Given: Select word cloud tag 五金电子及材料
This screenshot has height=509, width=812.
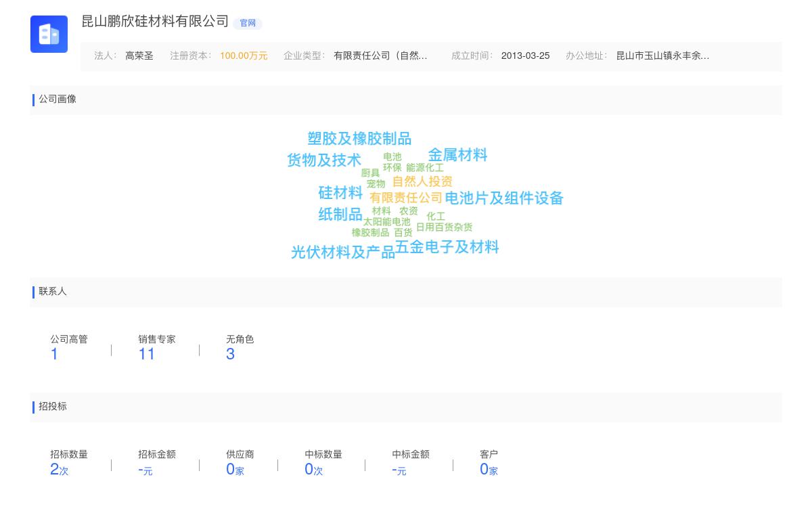Looking at the screenshot, I should 447,248.
